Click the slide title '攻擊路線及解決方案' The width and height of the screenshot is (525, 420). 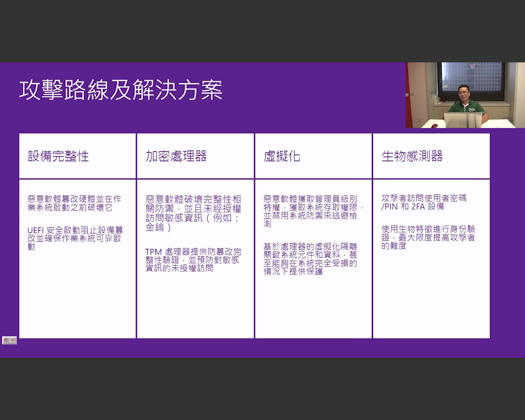121,90
